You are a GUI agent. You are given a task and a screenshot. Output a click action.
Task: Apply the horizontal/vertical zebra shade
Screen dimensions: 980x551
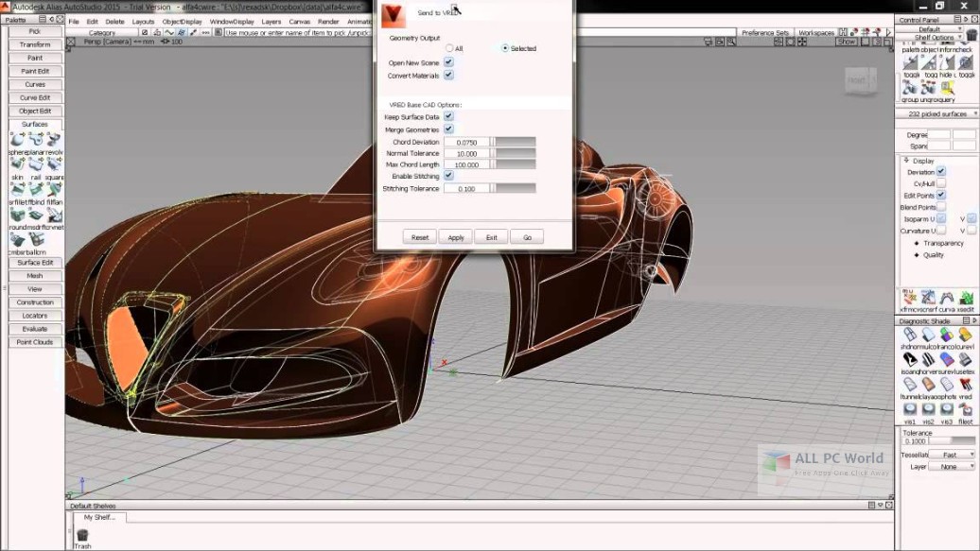pos(929,360)
